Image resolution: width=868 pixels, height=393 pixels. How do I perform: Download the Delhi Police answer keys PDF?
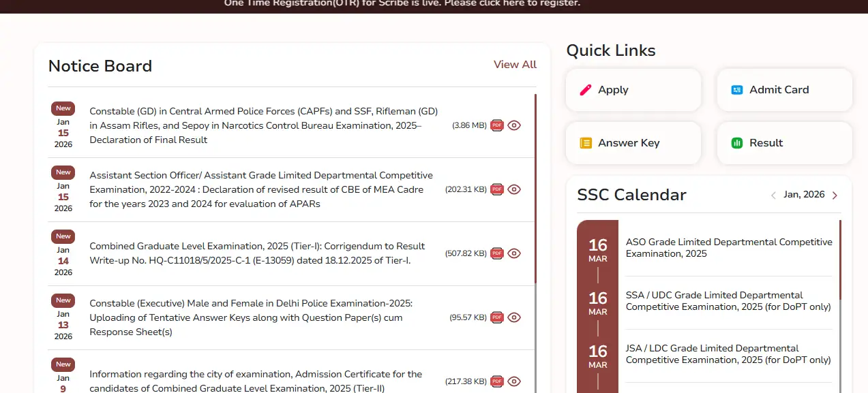pos(496,317)
